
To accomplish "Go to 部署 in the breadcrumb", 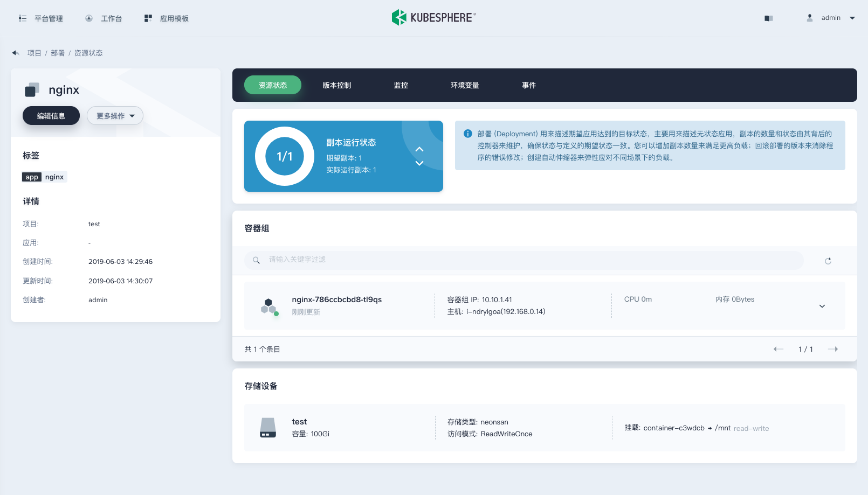I will point(58,53).
